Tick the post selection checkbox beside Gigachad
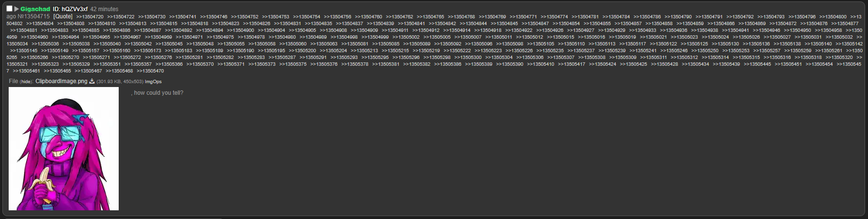This screenshot has width=868, height=219. [9, 9]
